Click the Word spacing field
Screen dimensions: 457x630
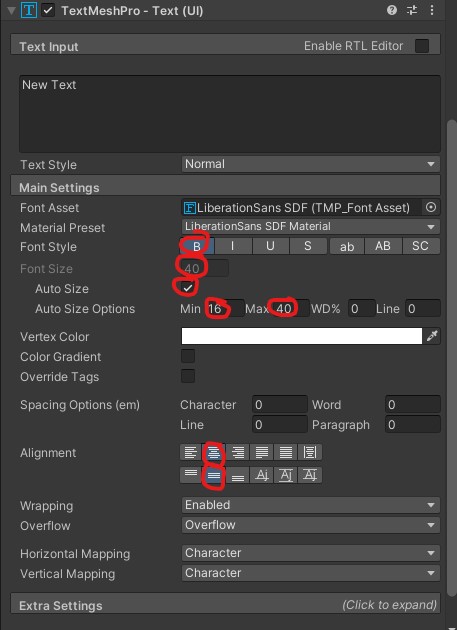point(413,405)
